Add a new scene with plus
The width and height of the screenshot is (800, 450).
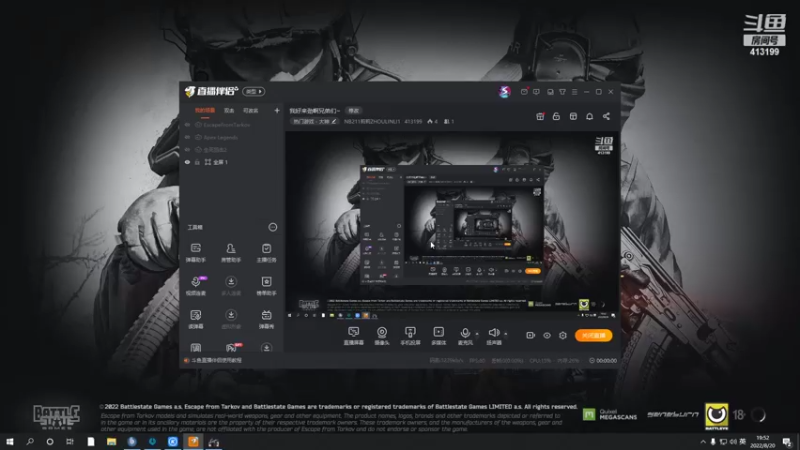[277, 110]
